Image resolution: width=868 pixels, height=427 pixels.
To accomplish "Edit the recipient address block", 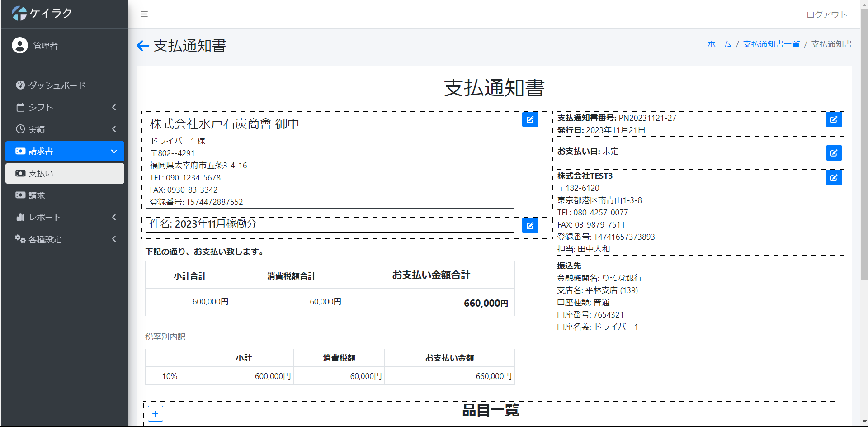I will click(530, 119).
